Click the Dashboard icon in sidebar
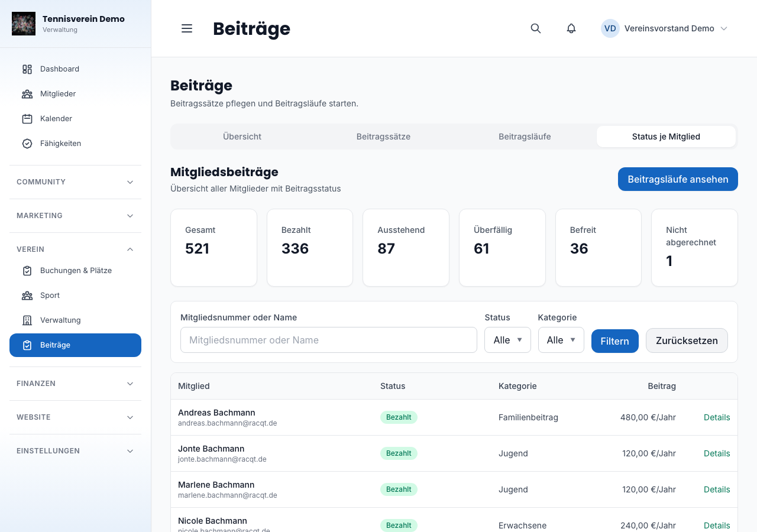The width and height of the screenshot is (757, 532). click(x=27, y=69)
